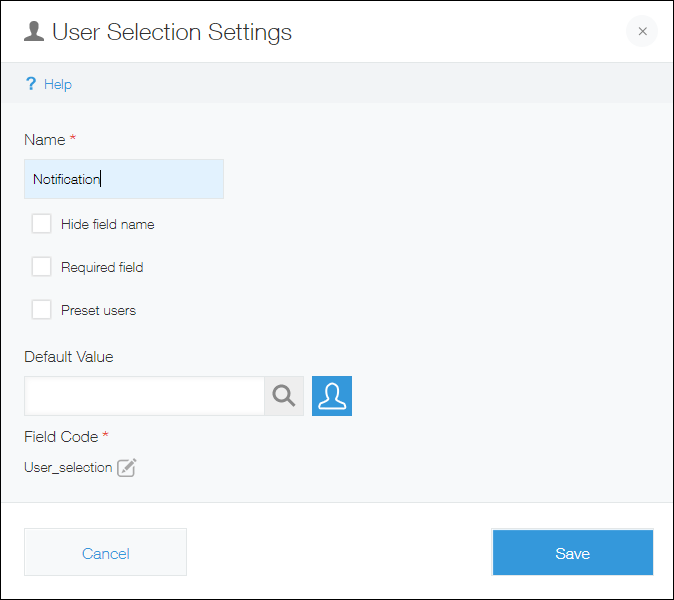Edit field code with pencil icon

pyautogui.click(x=127, y=467)
